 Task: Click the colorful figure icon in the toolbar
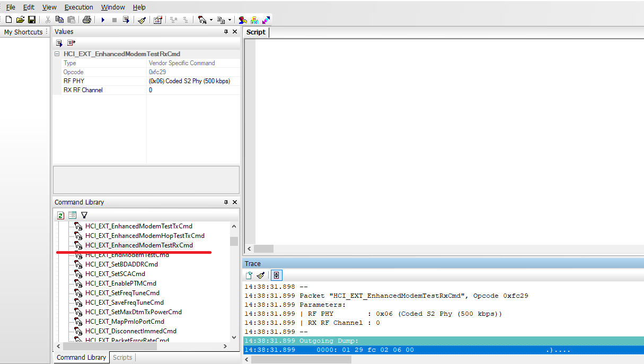(243, 20)
